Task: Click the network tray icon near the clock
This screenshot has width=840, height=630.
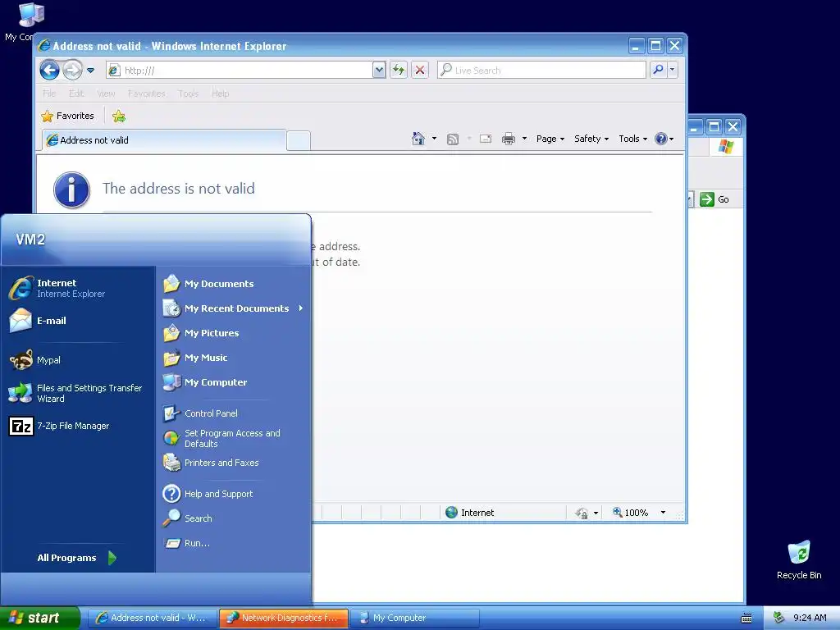Action: click(778, 618)
